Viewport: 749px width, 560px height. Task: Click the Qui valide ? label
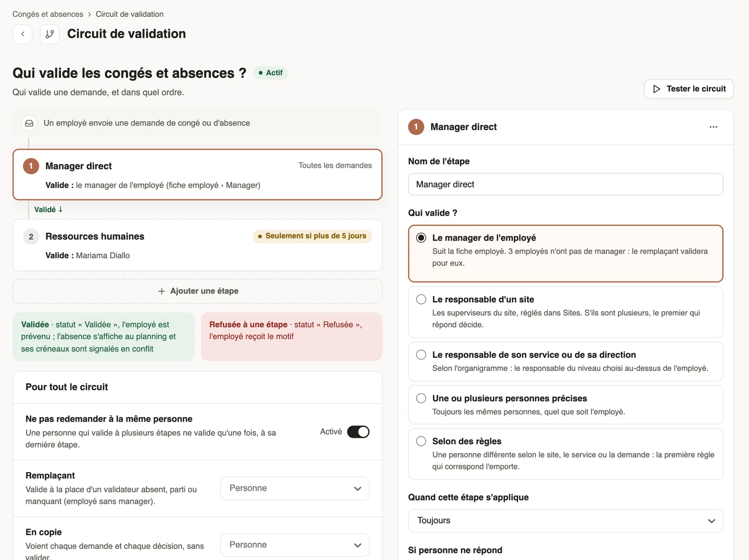point(433,213)
